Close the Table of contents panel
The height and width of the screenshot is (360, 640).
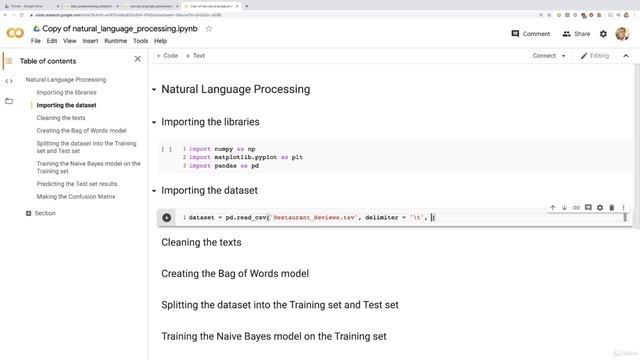point(138,59)
